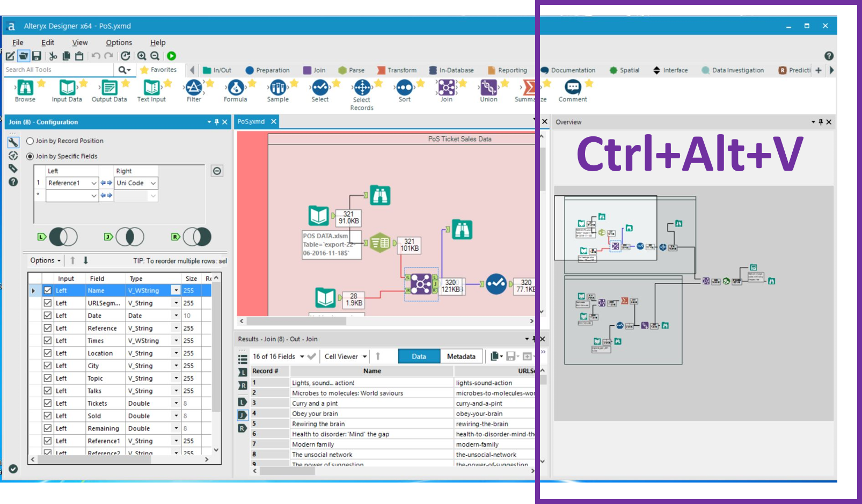Switch to the Preparation tool tab

click(x=267, y=70)
